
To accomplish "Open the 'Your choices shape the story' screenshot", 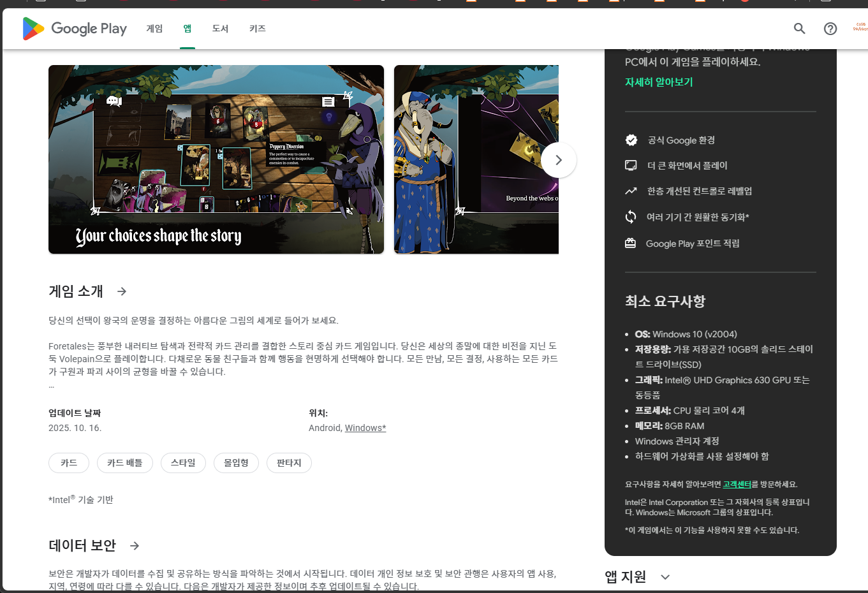I will [x=216, y=159].
